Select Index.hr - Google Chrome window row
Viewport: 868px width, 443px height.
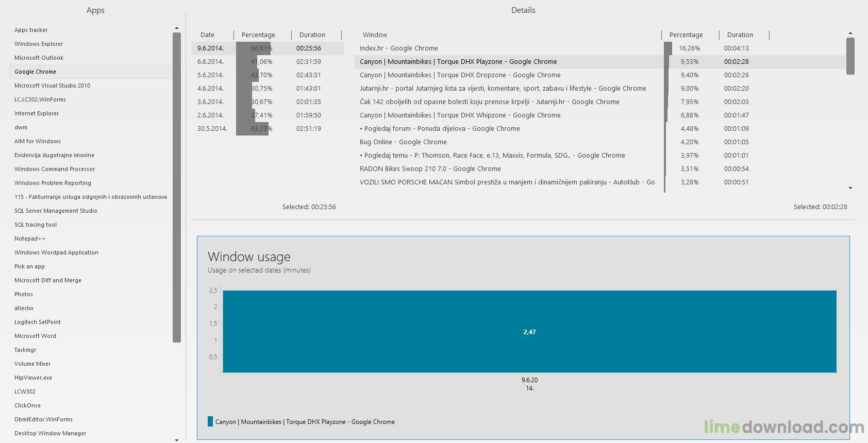pos(399,48)
